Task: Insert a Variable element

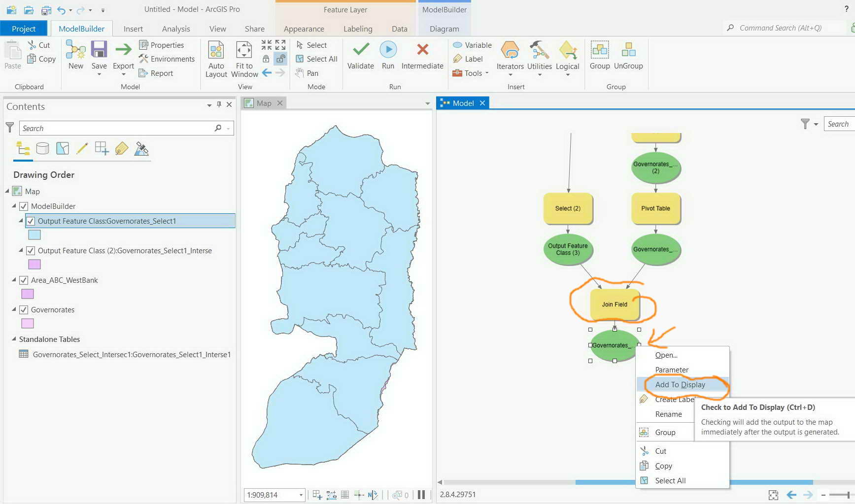Action: (x=472, y=45)
